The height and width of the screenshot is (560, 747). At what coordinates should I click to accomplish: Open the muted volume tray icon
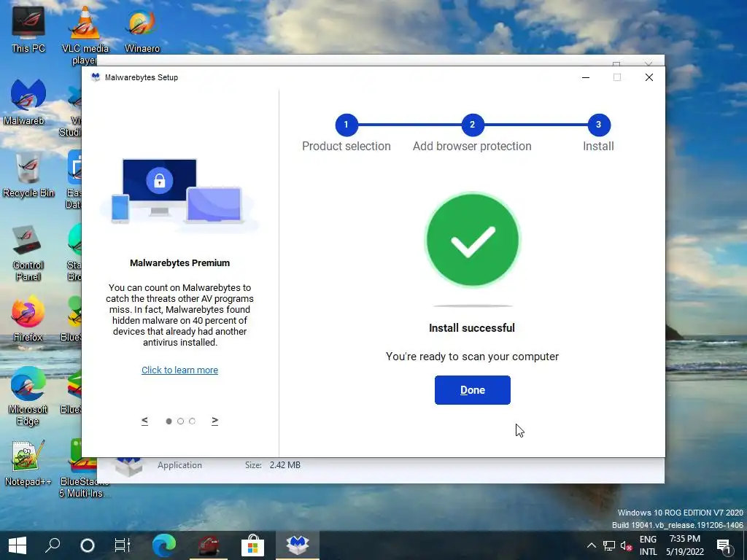click(627, 545)
